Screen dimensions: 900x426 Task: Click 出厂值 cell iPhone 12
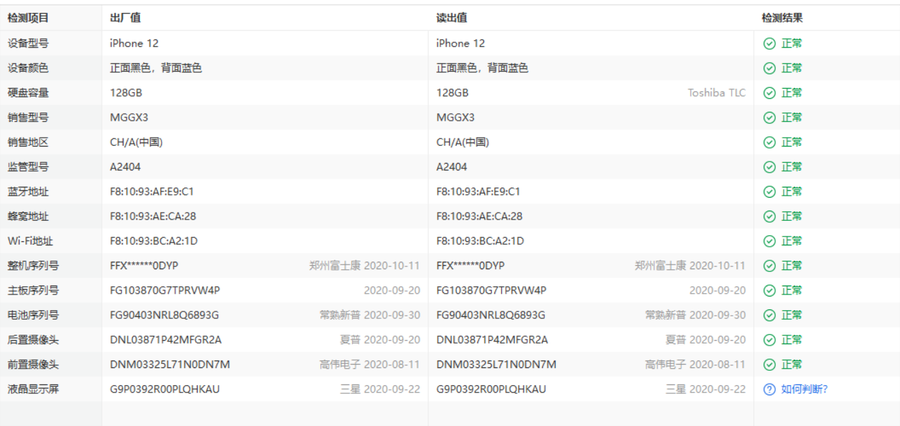click(134, 43)
